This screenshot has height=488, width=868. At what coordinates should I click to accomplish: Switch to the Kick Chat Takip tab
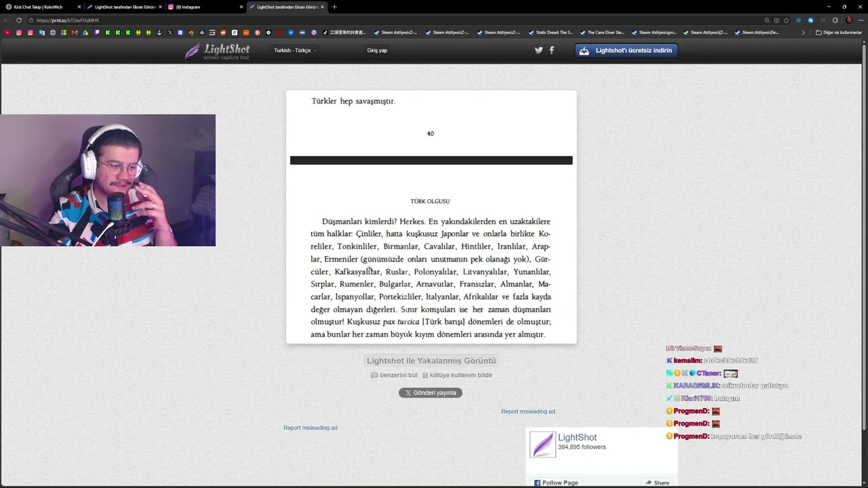[x=41, y=7]
